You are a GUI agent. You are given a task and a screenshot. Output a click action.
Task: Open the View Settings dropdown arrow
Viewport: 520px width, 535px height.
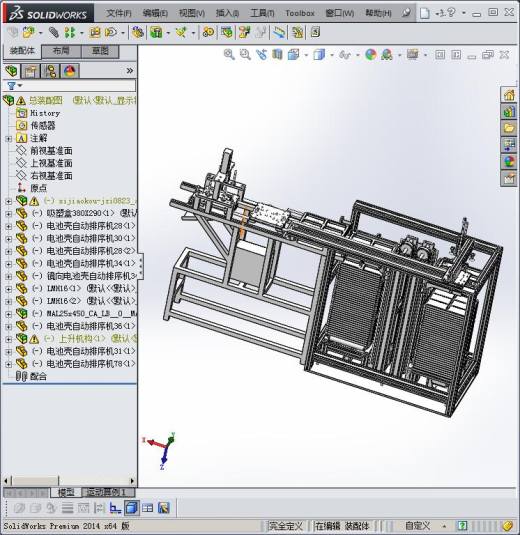pos(425,55)
